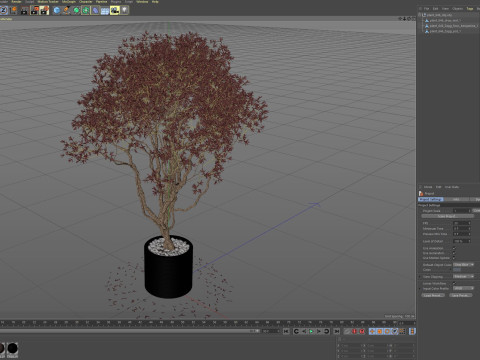Open Object Manager File menu
The image size is (480, 360).
(x=426, y=9)
